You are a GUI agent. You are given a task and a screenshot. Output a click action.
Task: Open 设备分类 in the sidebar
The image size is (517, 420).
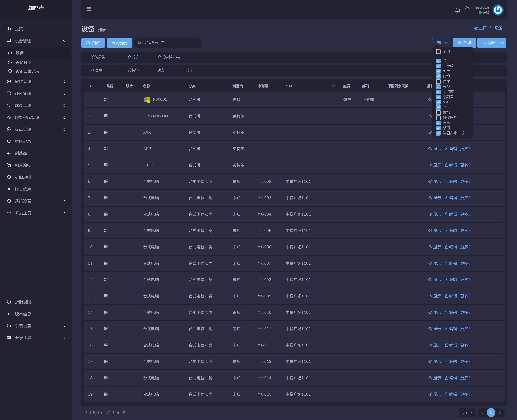[23, 62]
